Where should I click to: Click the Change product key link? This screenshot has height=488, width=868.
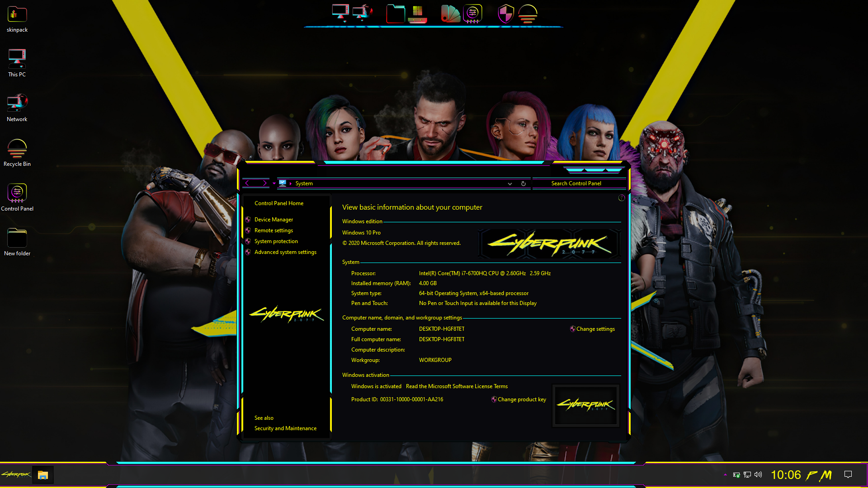point(522,399)
